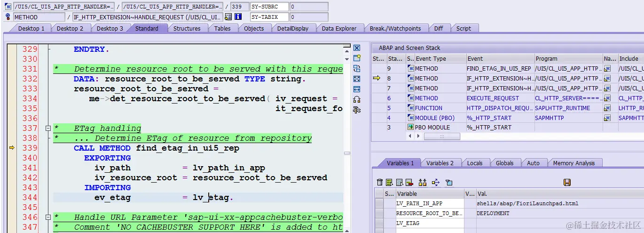This screenshot has height=233, width=644.
Task: Switch to the Desktop 3 tab
Action: [110, 28]
